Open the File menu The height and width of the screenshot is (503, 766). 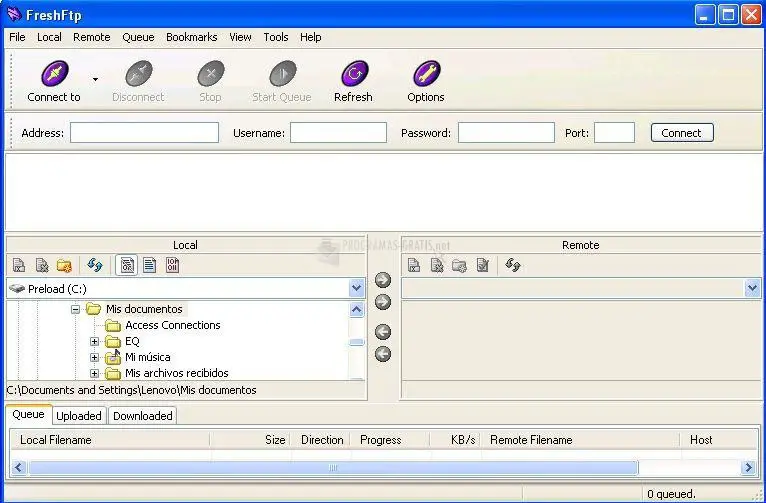tap(17, 37)
